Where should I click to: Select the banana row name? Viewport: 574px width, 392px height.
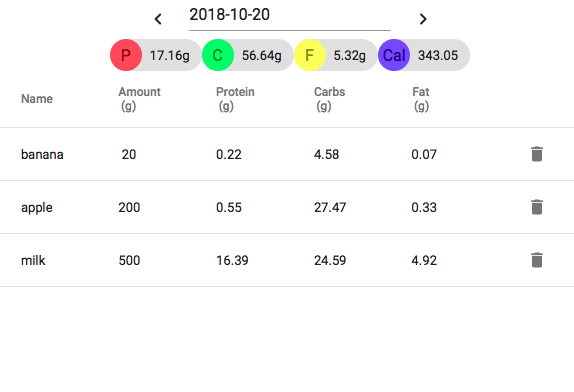[42, 154]
